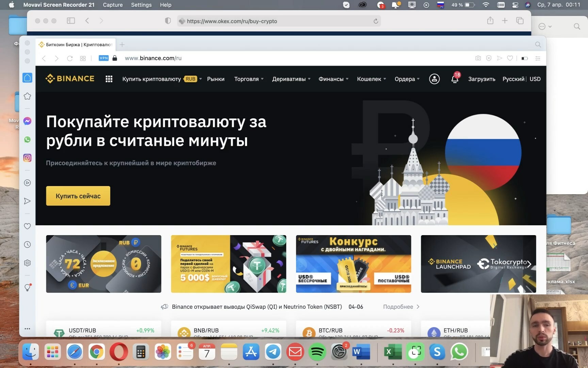This screenshot has height=368, width=588.
Task: Open USDT/RUB market card
Action: [x=104, y=329]
